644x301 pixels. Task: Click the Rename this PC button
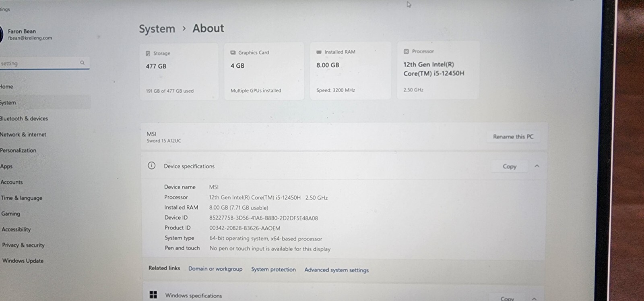(x=513, y=137)
